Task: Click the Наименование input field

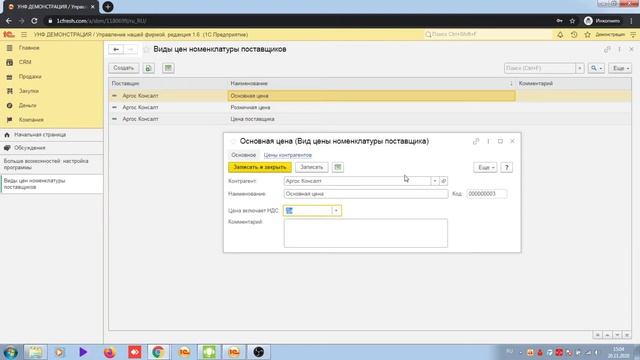Action: (x=366, y=194)
